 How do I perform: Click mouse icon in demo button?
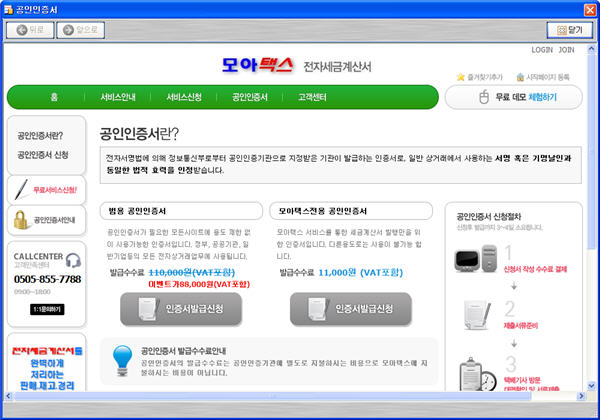[484, 97]
